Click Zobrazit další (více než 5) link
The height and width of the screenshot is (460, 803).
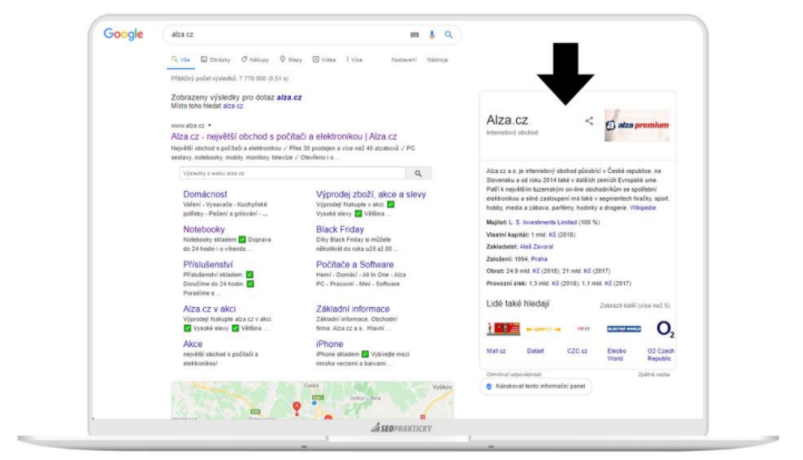click(635, 306)
